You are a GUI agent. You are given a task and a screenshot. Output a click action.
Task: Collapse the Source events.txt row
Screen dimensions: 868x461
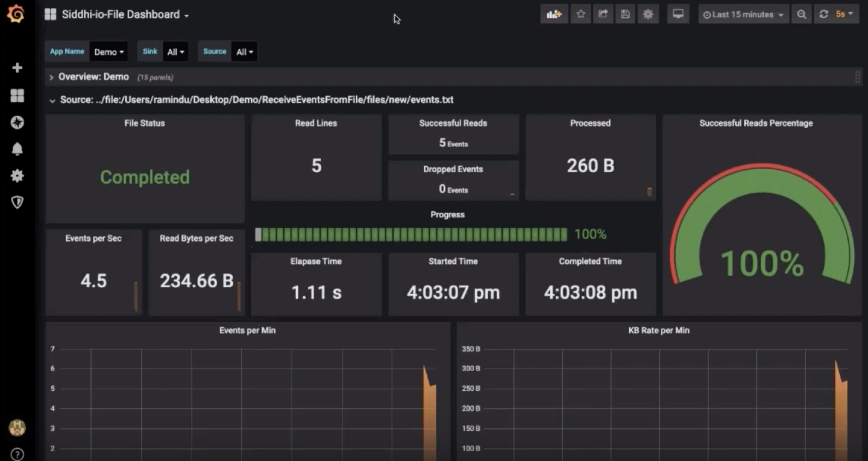[52, 100]
